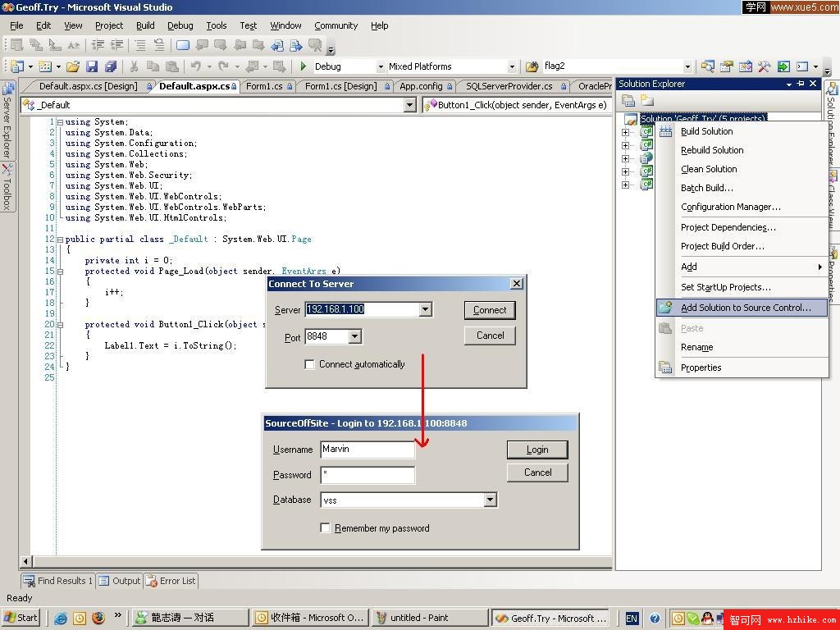Click the Undo arrow icon
Image resolution: width=840 pixels, height=630 pixels.
(x=195, y=66)
